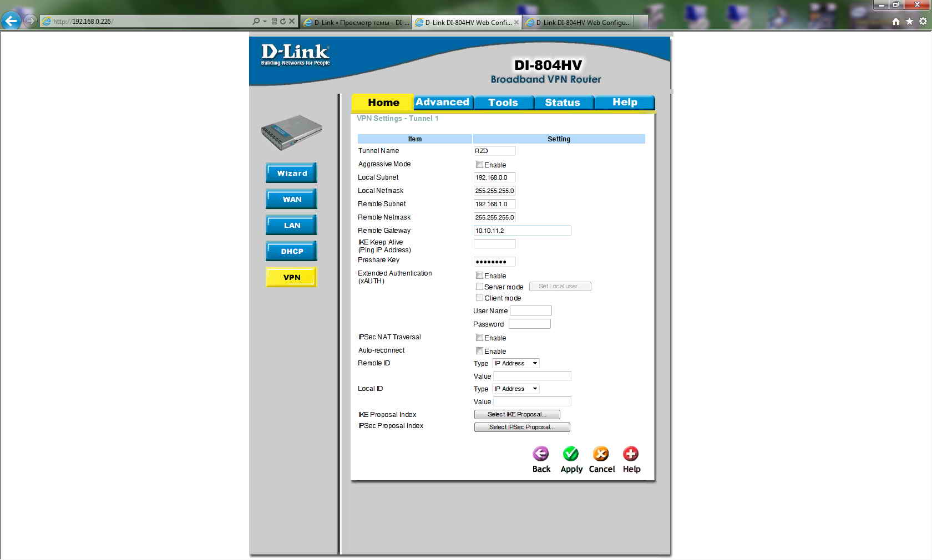Click the Remote Gateway input field
This screenshot has width=932, height=560.
pos(522,231)
